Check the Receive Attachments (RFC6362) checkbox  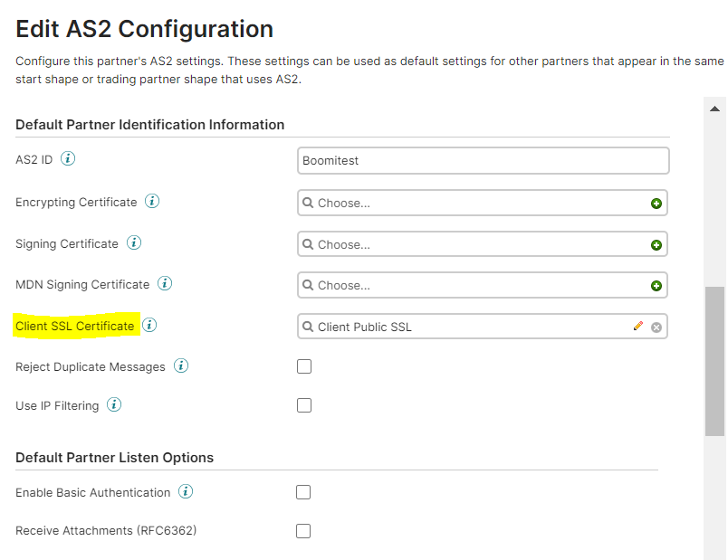[303, 530]
